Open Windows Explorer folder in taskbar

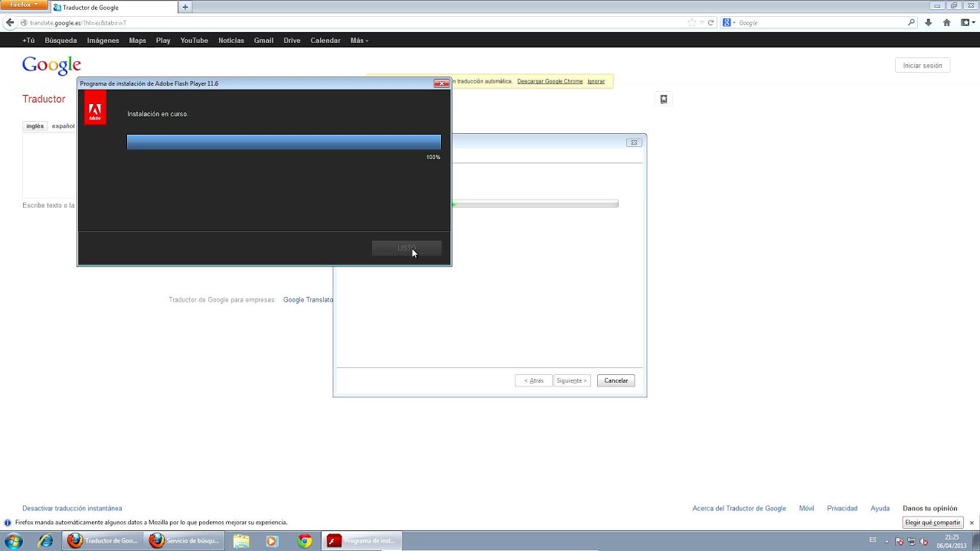pyautogui.click(x=241, y=541)
